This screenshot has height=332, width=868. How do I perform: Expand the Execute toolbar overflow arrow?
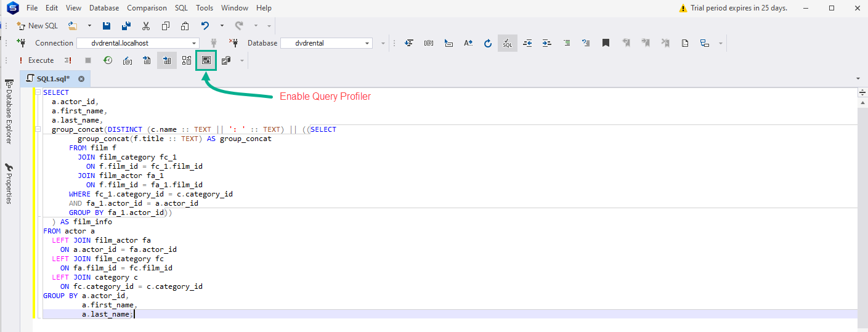point(242,60)
